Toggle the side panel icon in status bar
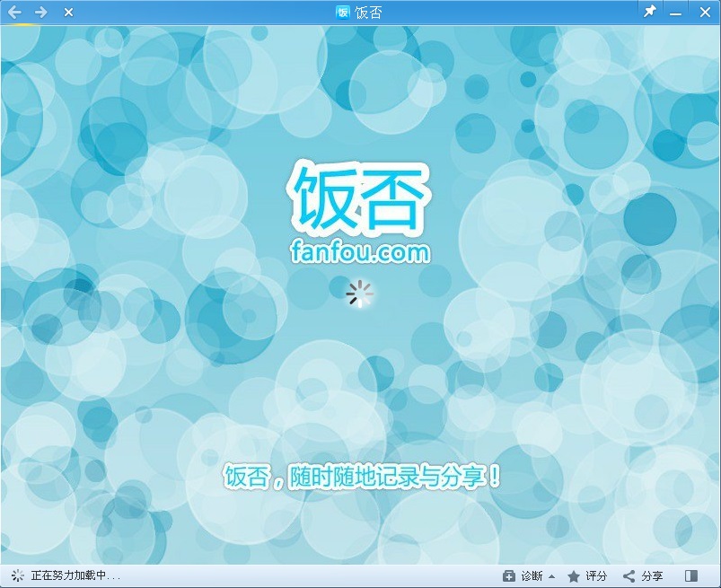The width and height of the screenshot is (721, 588). (x=691, y=576)
